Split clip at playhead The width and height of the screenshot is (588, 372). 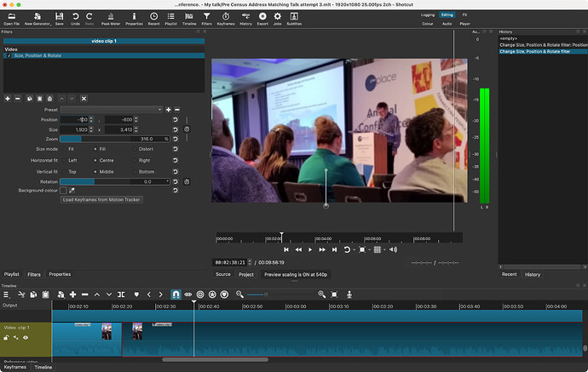pyautogui.click(x=121, y=295)
